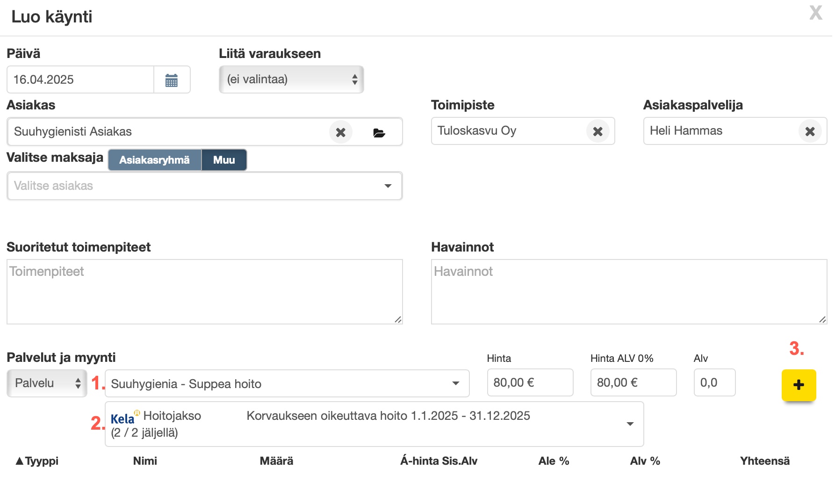Select Asiakasryhmä payer option
The height and width of the screenshot is (504, 835).
point(154,160)
